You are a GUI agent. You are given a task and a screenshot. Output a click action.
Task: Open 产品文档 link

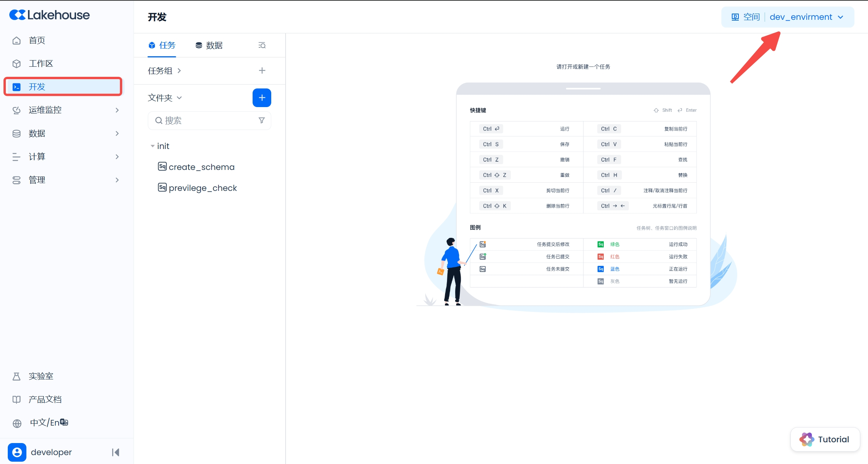coord(45,399)
